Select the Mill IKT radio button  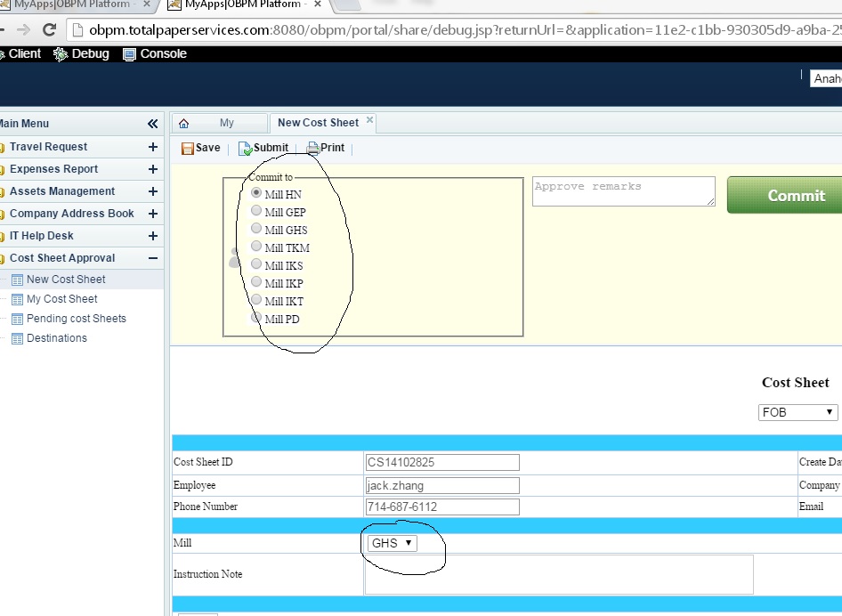[256, 299]
